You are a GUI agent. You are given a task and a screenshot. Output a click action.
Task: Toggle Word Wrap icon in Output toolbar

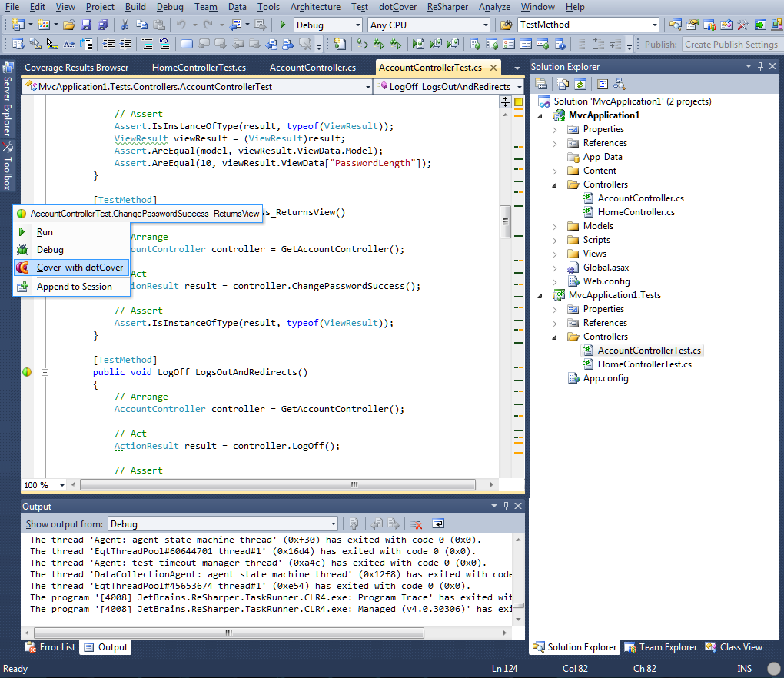point(438,523)
